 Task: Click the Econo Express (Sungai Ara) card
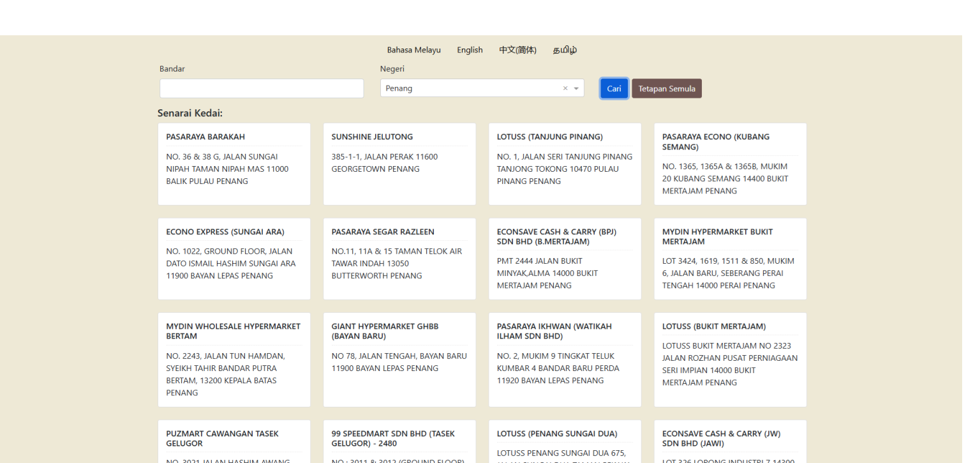[234, 259]
